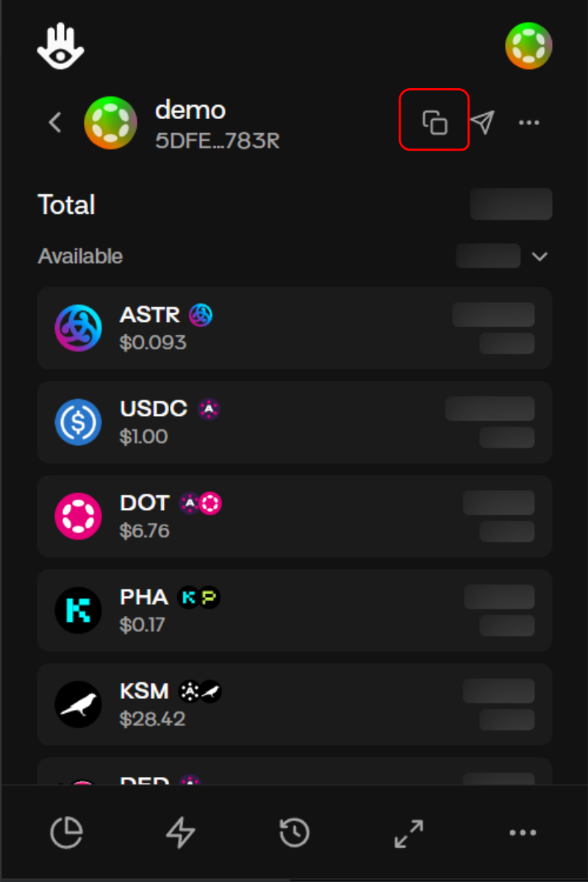Open the account avatar in top right
Image resolution: width=588 pixels, height=882 pixels.
pos(528,46)
